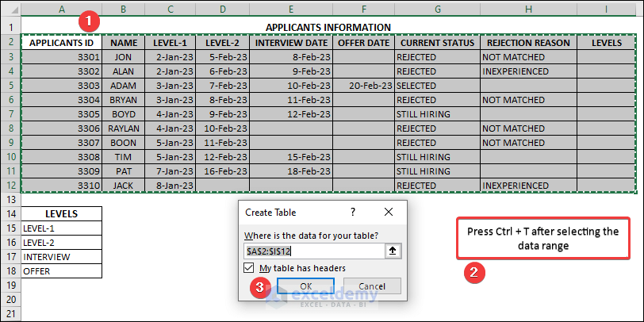The image size is (644, 322).
Task: Click the LEVEL-1 list cell in row 15
Action: pos(62,228)
